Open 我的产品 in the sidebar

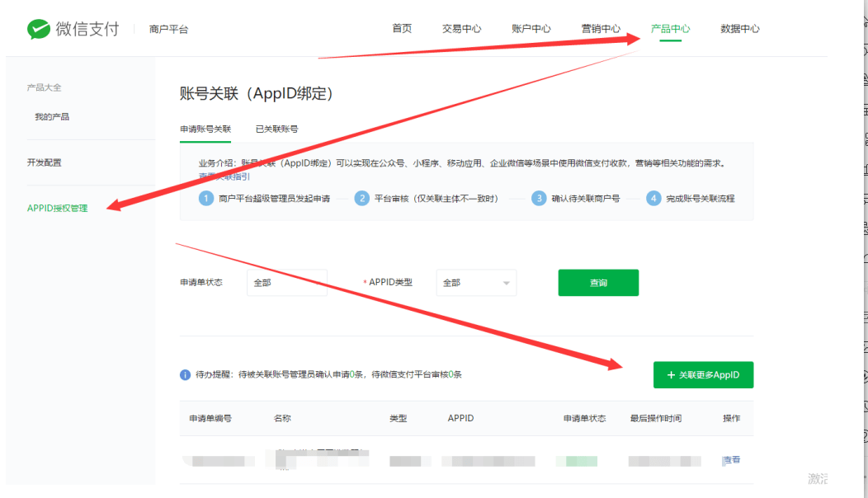pos(52,117)
